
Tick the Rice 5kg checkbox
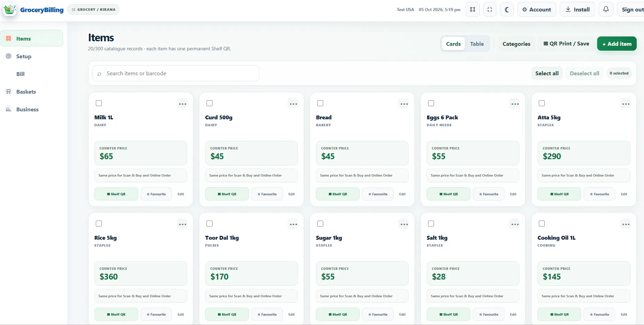[99, 223]
